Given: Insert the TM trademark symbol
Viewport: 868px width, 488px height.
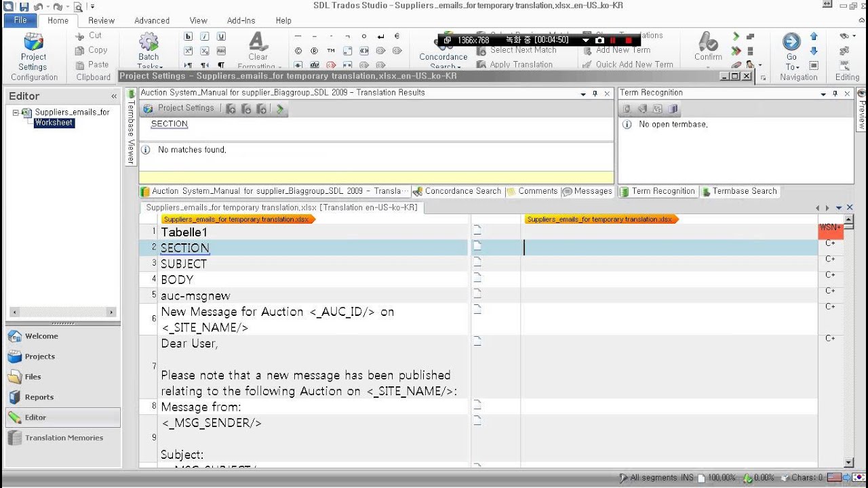Looking at the screenshot, I should click(331, 51).
